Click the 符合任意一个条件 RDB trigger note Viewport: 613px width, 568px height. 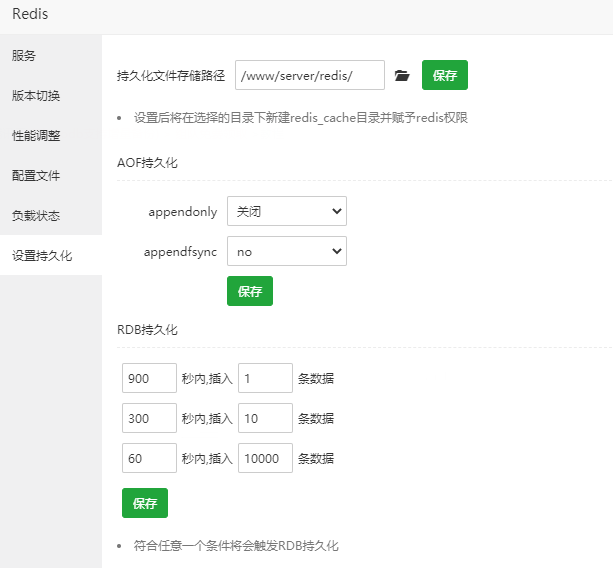click(x=236, y=545)
